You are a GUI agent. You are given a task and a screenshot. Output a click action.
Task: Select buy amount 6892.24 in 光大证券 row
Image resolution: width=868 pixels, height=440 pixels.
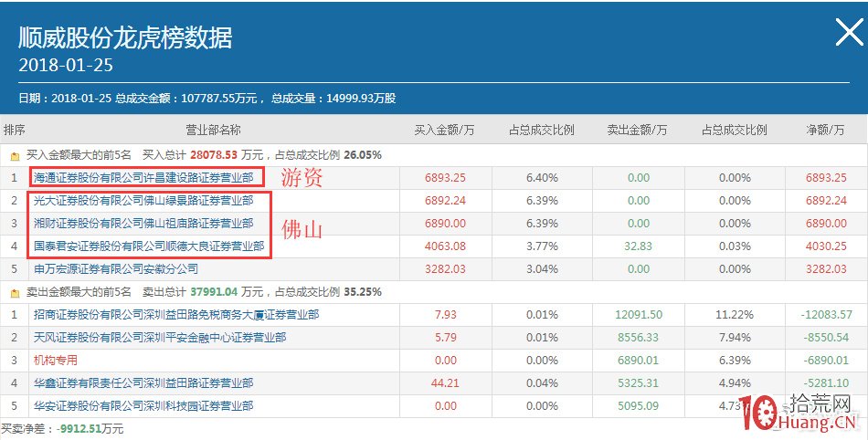(446, 201)
